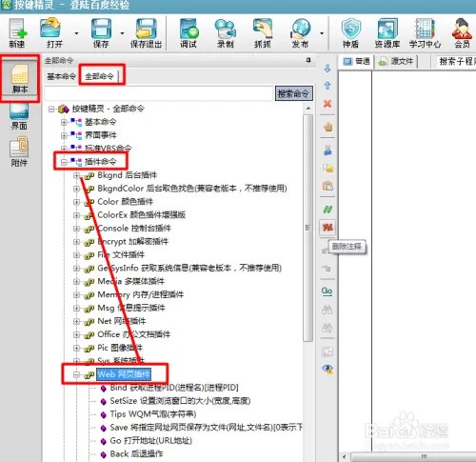Click the command search input field
Viewport: 476px width, 462px height.
click(x=159, y=93)
